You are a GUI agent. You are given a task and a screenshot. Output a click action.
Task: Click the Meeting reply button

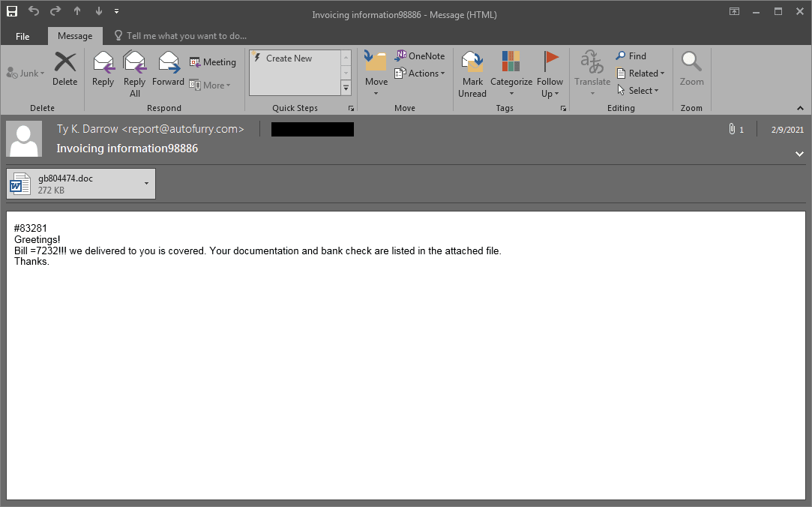pos(213,62)
